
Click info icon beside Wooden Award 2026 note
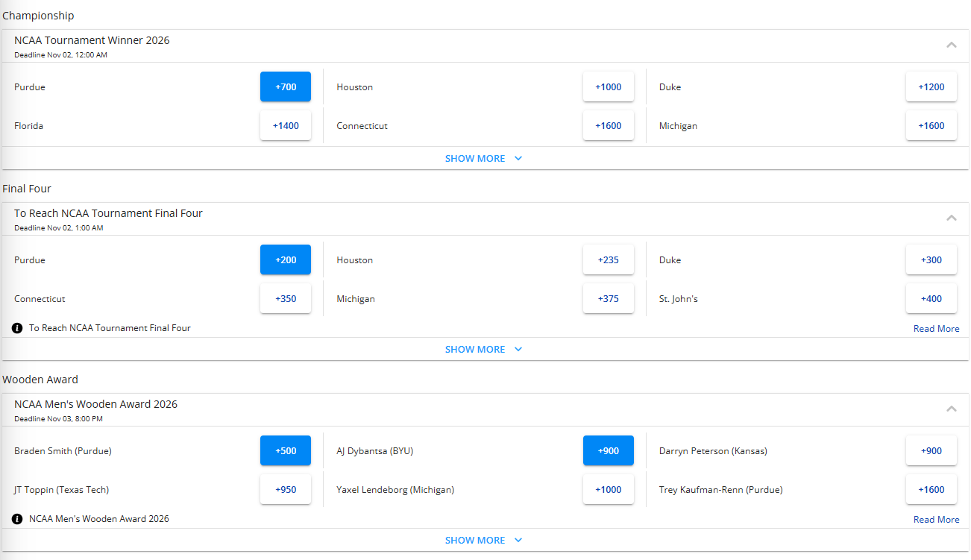pos(17,519)
